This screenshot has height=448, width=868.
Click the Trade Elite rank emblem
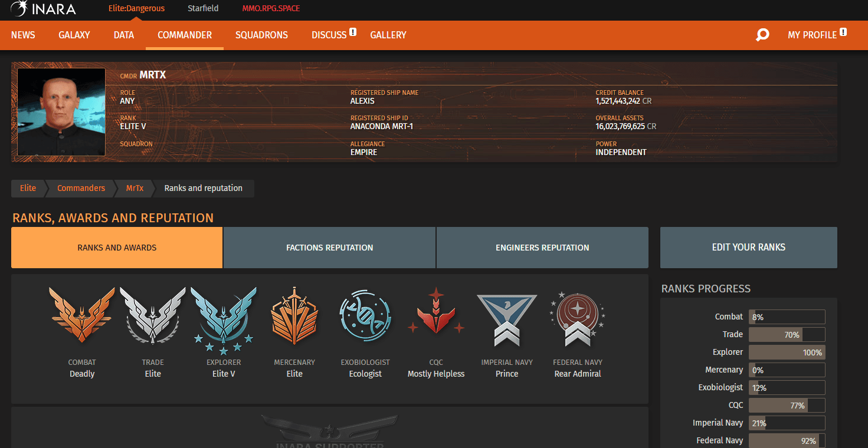click(x=153, y=317)
